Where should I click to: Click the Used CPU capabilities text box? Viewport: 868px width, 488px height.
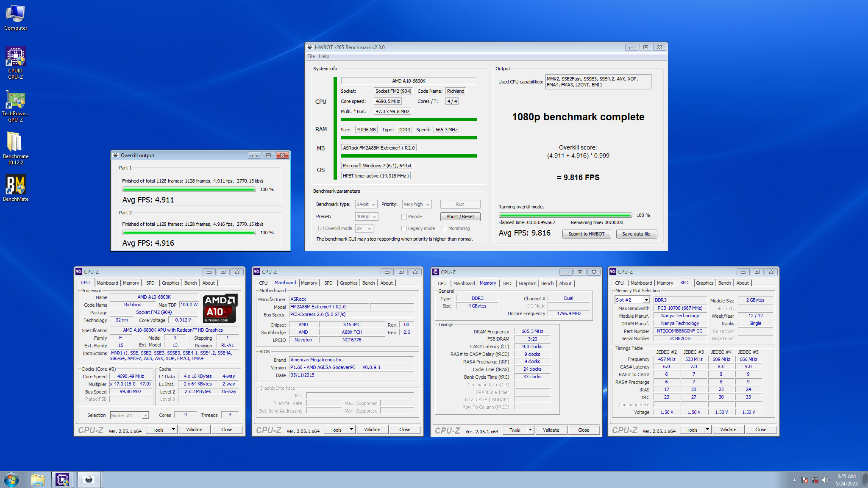tap(598, 82)
